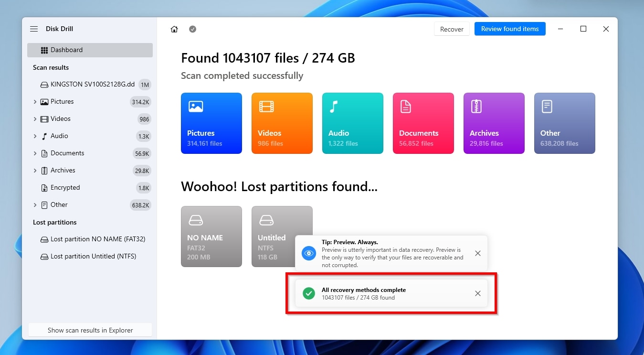Screen dimensions: 644x355
Task: Open the Archives category card
Action: 494,123
